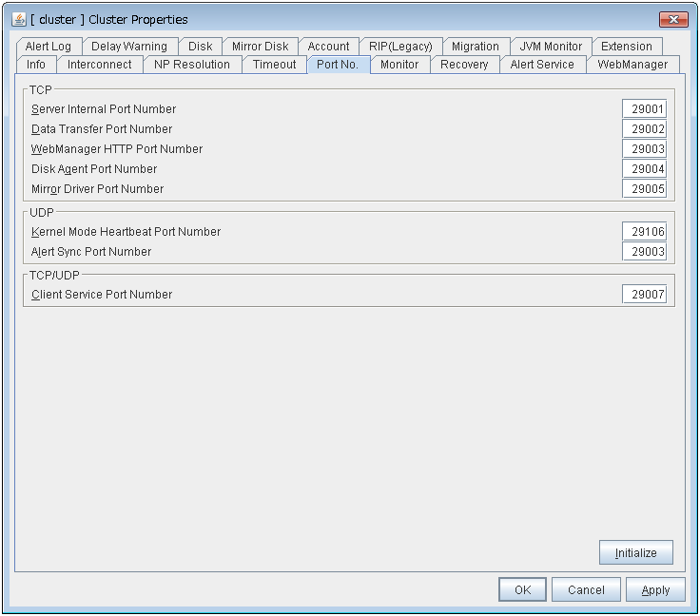Click the 'Client Service Port Number' label
This screenshot has width=700, height=616.
click(102, 295)
